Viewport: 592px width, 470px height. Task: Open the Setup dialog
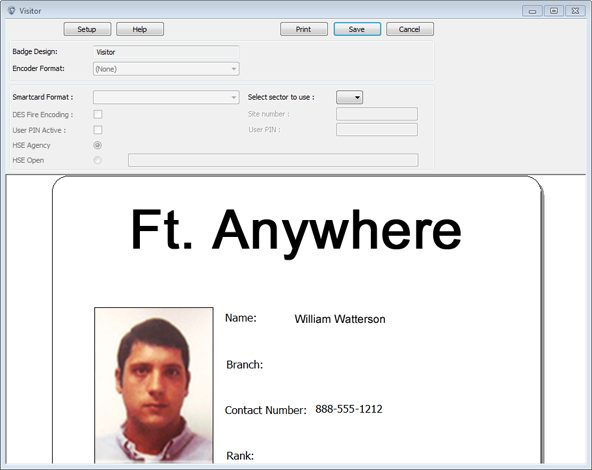(87, 29)
